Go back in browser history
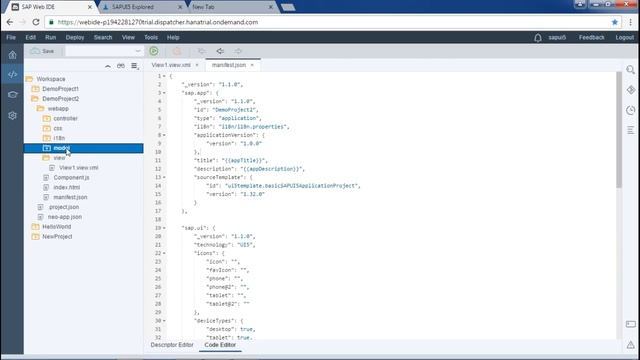640x360 pixels. (10, 22)
